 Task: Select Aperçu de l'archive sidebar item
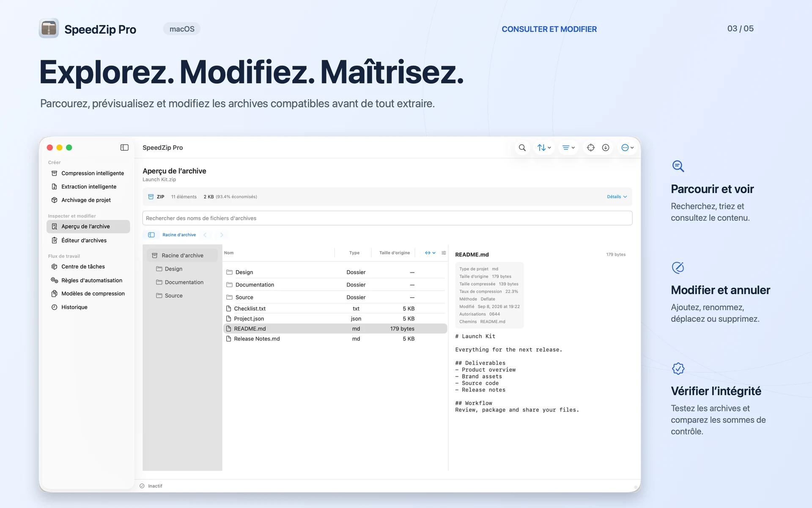88,226
